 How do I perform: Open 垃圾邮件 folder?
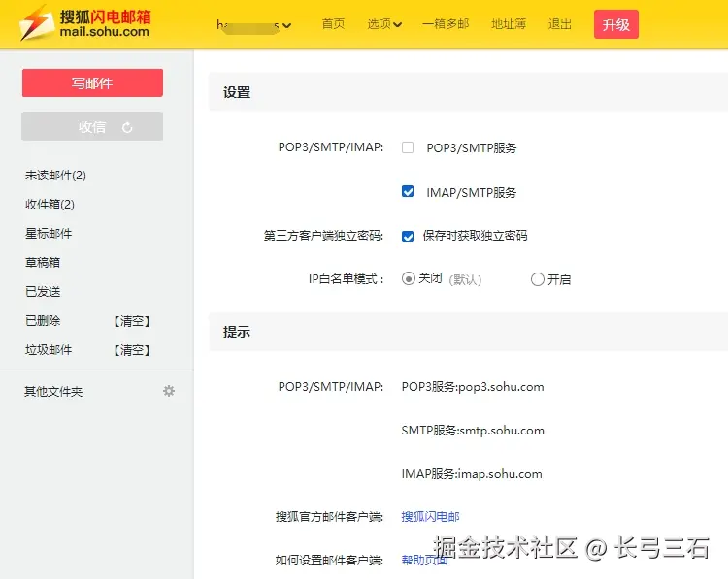pyautogui.click(x=49, y=350)
